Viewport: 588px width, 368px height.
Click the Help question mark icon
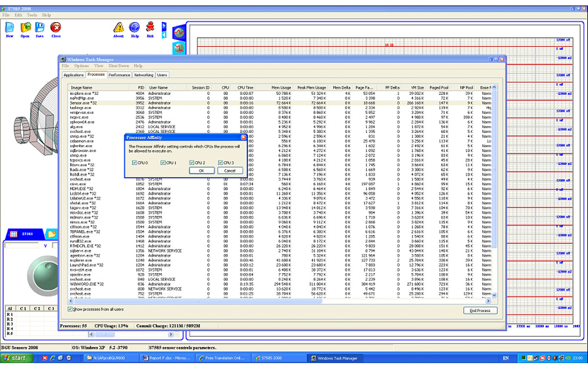(134, 27)
